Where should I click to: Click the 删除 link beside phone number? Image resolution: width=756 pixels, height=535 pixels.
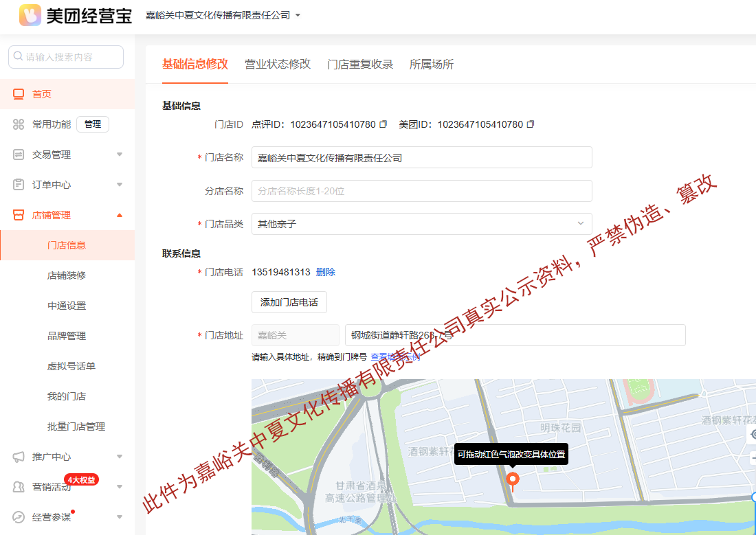pos(326,273)
